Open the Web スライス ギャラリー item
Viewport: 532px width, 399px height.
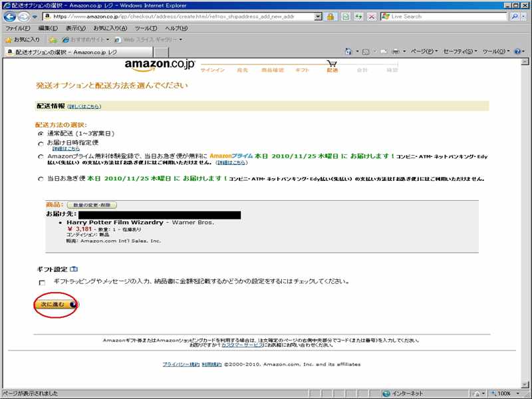(x=148, y=40)
